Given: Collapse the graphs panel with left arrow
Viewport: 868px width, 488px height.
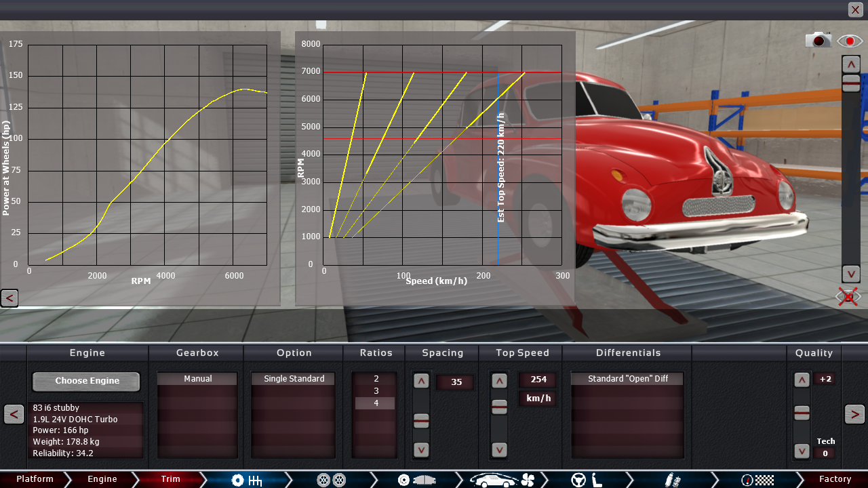Looking at the screenshot, I should click(x=9, y=298).
